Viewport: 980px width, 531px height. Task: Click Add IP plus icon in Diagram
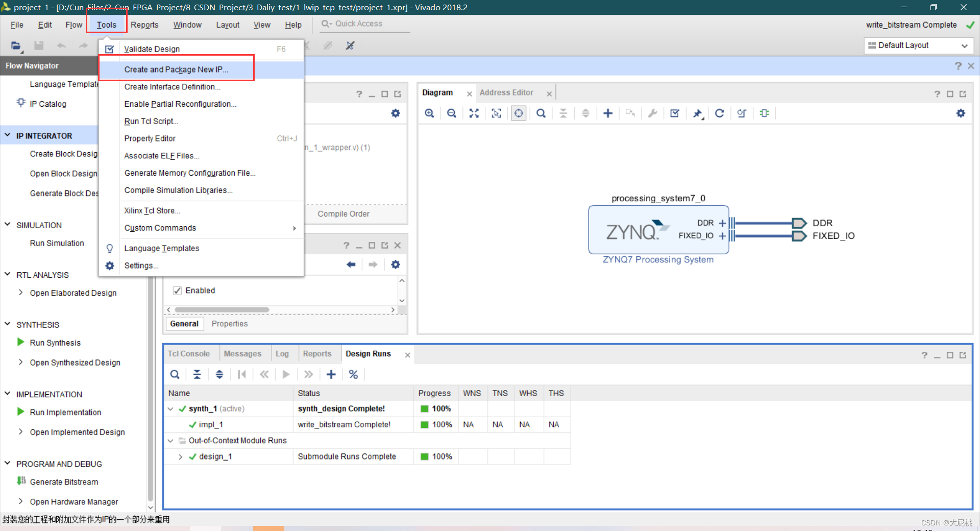click(x=608, y=113)
